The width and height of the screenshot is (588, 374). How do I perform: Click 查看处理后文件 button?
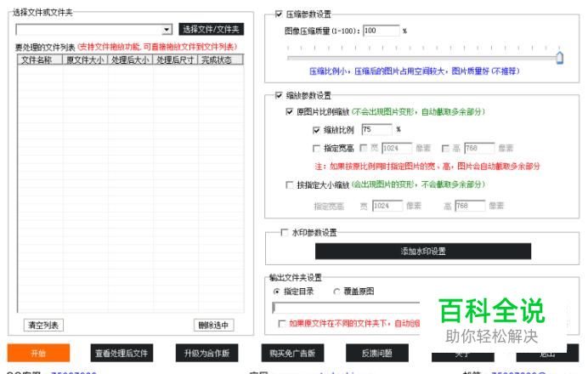tap(122, 353)
